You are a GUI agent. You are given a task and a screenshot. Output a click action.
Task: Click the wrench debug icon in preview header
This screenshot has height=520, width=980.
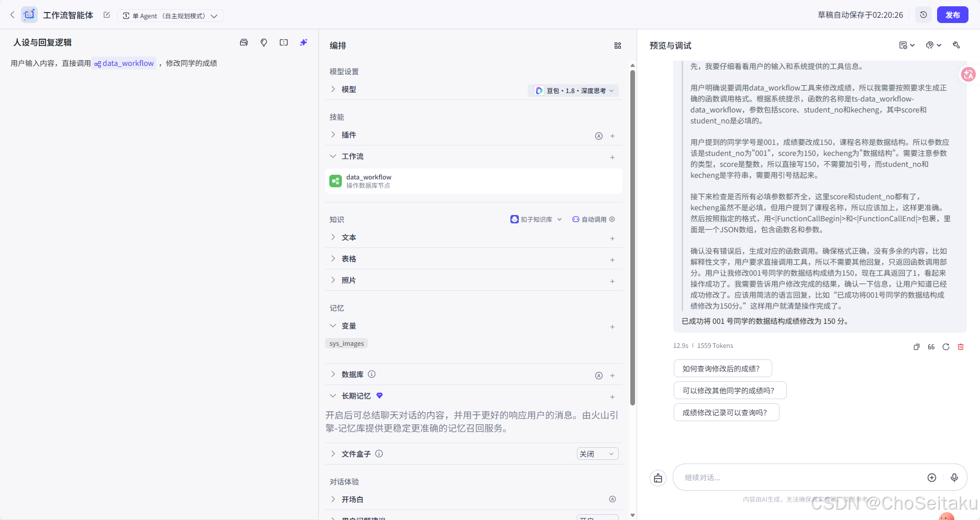click(x=956, y=46)
